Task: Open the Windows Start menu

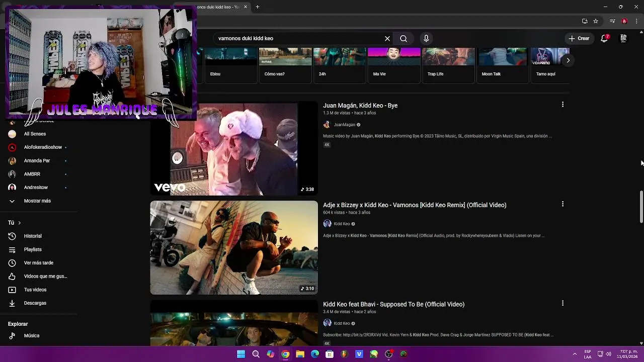Action: [241, 354]
